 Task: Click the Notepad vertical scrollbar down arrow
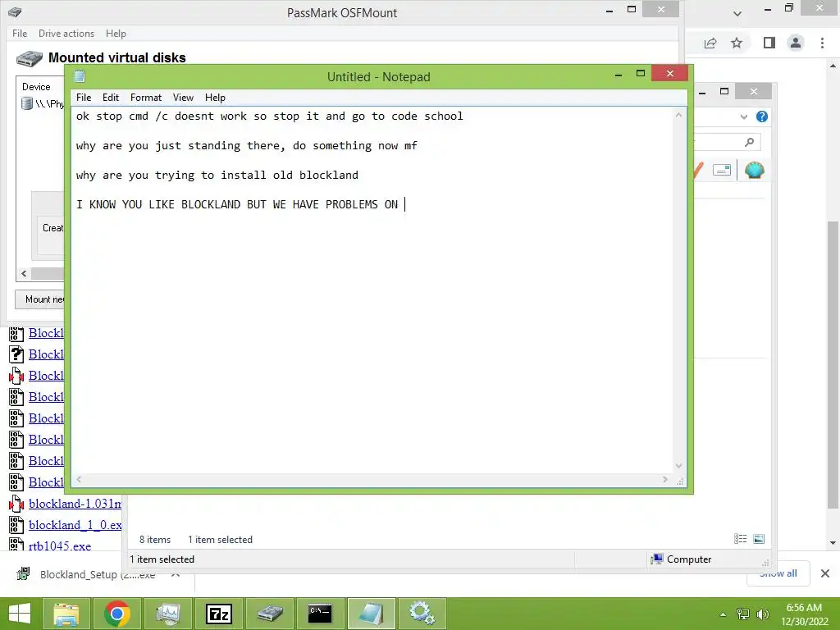678,466
